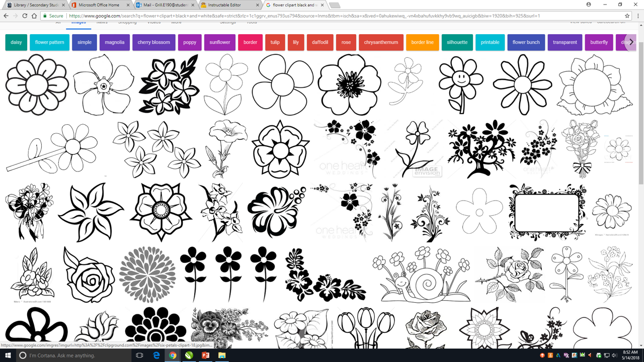Switch to the Instructable Editor tab
The width and height of the screenshot is (644, 362).
229,5
